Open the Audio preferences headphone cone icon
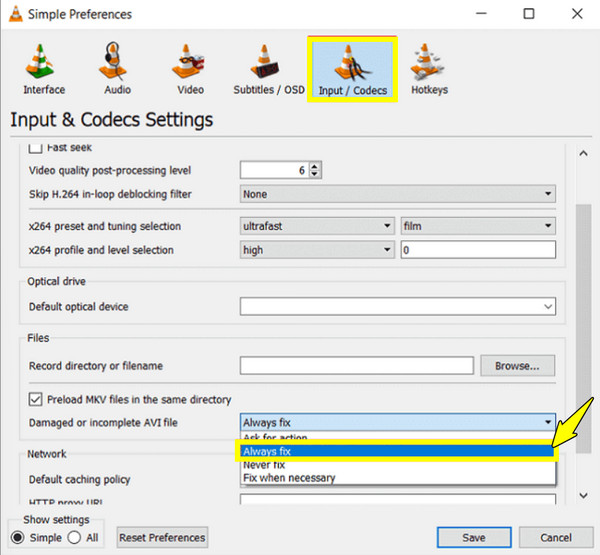 (x=117, y=69)
